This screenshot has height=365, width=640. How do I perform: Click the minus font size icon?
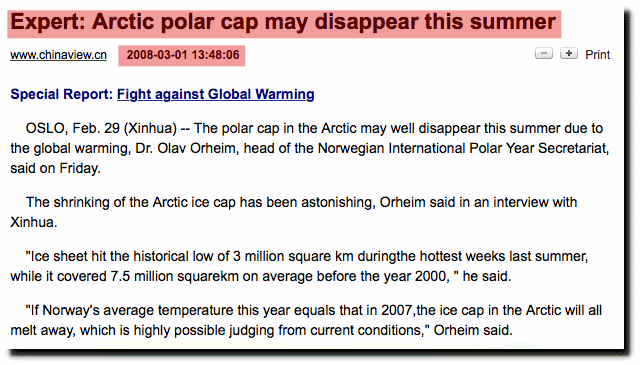[x=544, y=53]
